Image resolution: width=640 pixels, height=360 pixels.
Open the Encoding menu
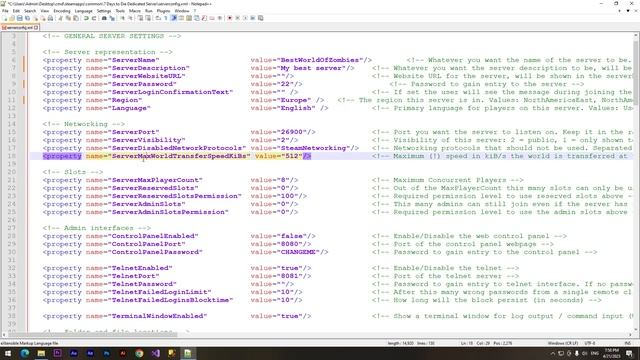tap(62, 11)
